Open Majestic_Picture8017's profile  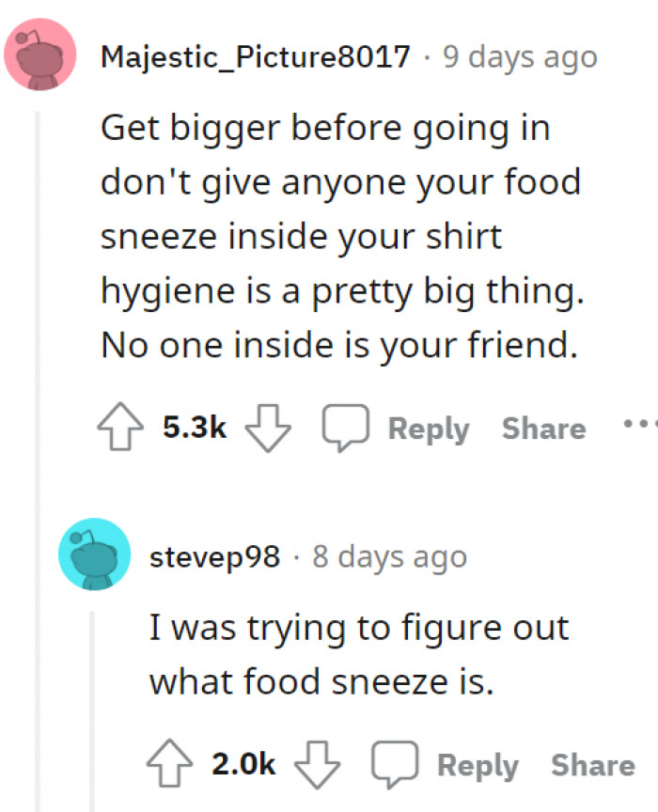tap(256, 56)
